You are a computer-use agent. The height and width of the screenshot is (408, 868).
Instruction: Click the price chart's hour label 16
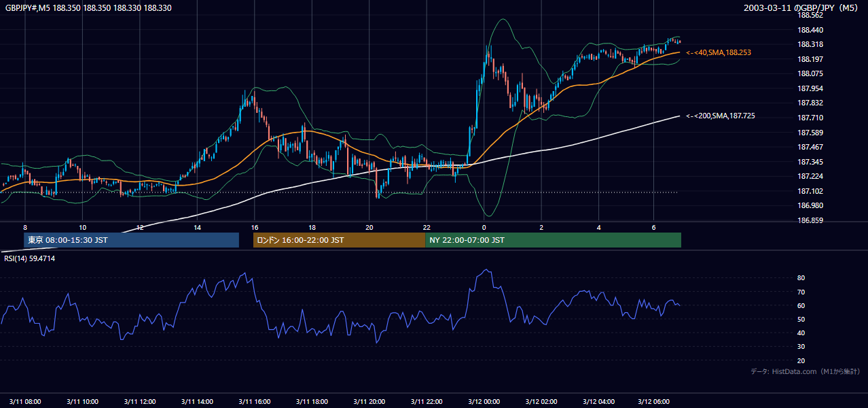pyautogui.click(x=255, y=227)
